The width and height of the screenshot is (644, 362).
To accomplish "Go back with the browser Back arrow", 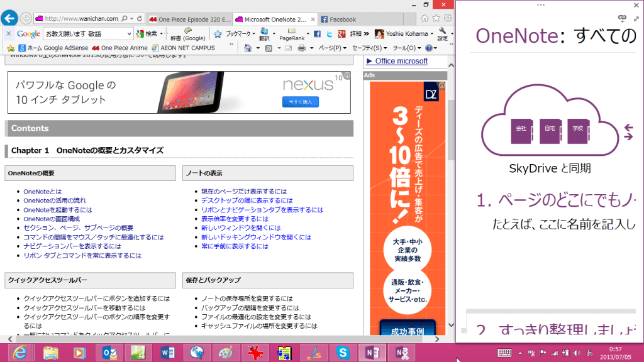I will (9, 18).
